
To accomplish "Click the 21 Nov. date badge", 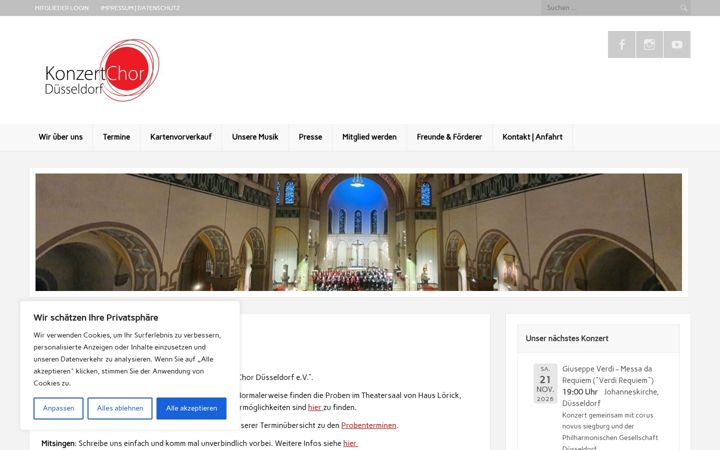I will coord(545,384).
